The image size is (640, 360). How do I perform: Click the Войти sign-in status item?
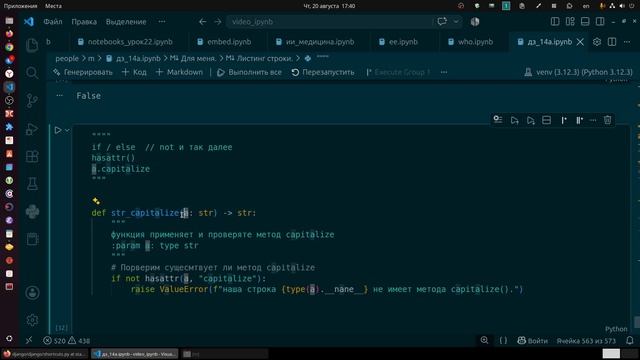point(533,340)
